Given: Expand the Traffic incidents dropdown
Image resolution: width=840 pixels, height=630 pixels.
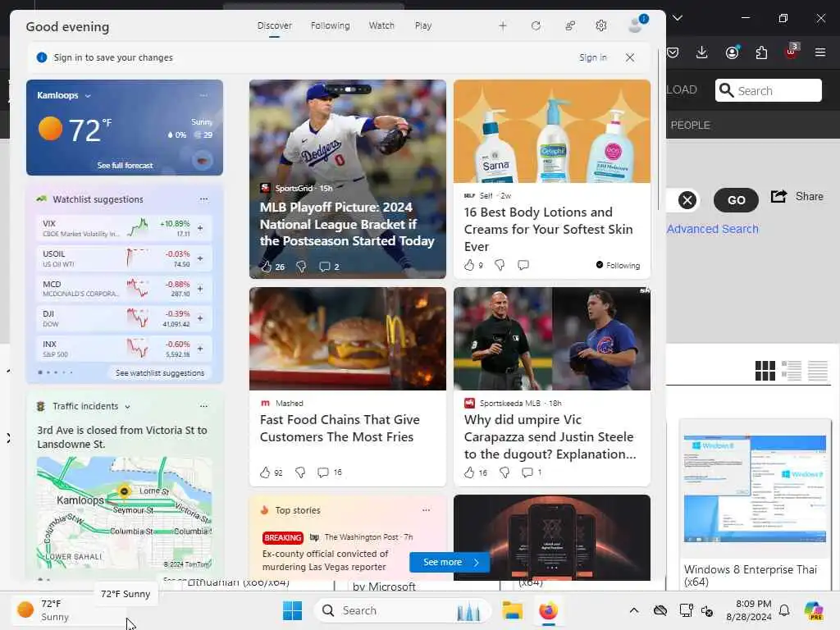Looking at the screenshot, I should point(127,407).
